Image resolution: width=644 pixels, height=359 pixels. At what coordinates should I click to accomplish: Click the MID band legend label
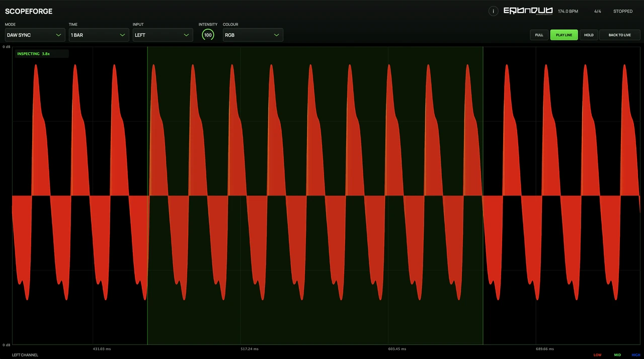pyautogui.click(x=617, y=355)
